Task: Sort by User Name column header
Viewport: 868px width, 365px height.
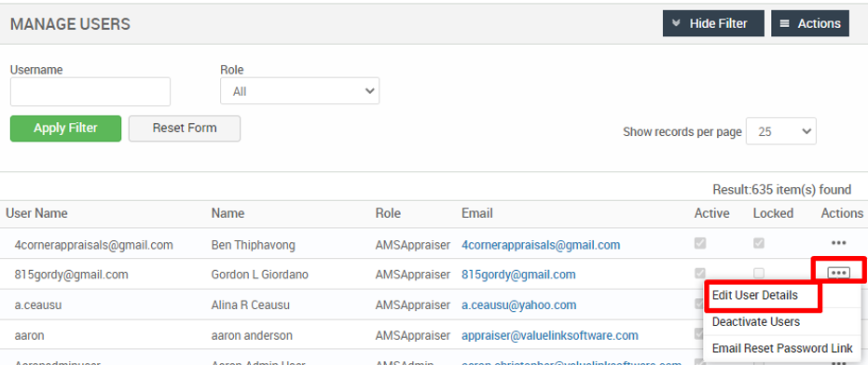Action: pyautogui.click(x=36, y=213)
